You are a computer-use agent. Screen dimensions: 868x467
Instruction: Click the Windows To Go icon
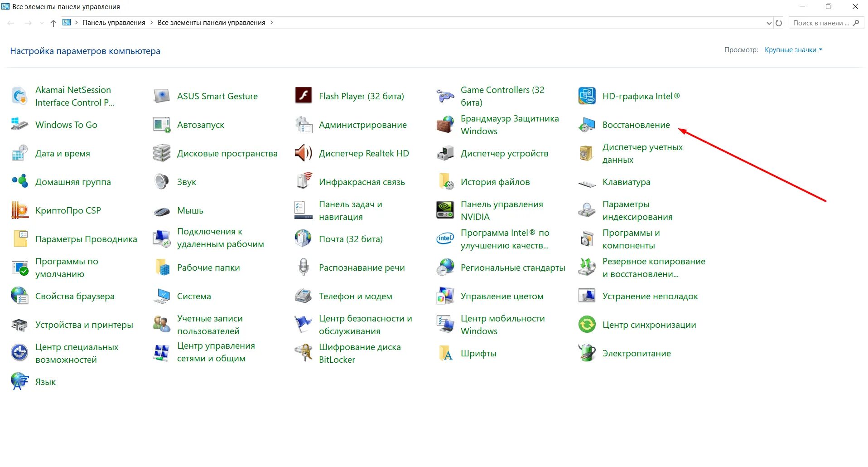pyautogui.click(x=19, y=125)
